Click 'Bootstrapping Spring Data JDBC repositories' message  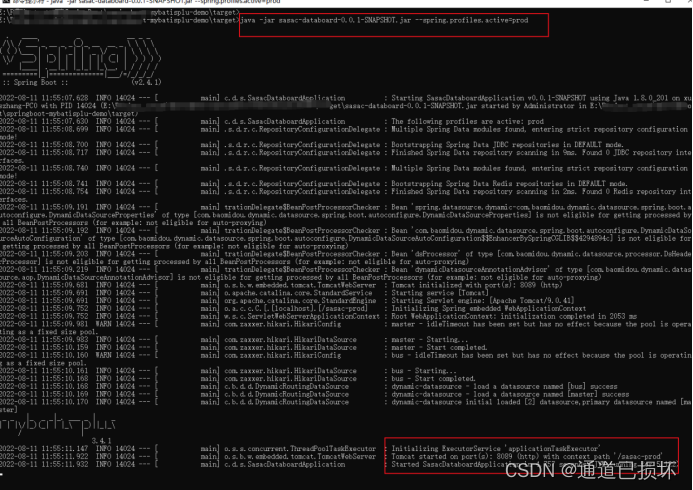pos(507,145)
